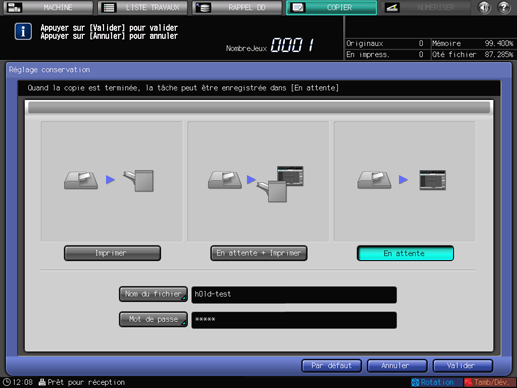Click the speaker sound icon
Screen dimensions: 517x388
484,7
